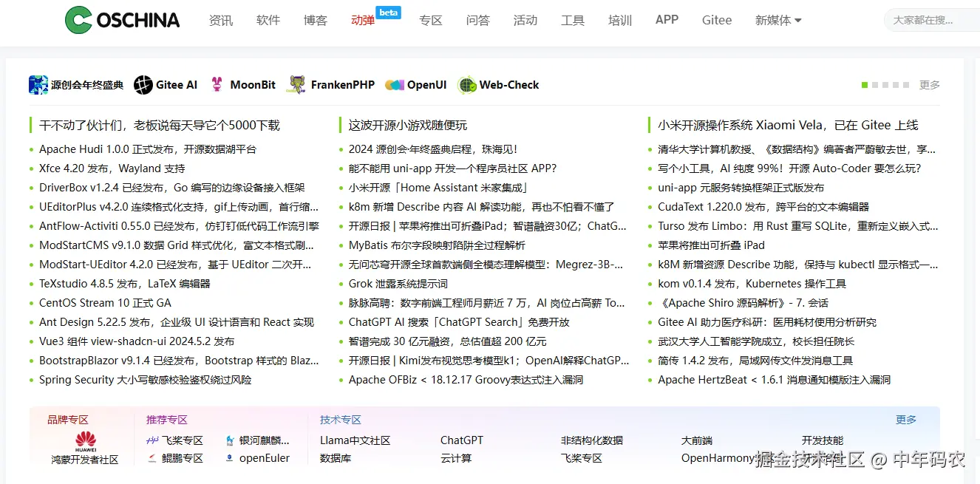
Task: Click the Huawei logo in 品牌专区
Action: (86, 440)
